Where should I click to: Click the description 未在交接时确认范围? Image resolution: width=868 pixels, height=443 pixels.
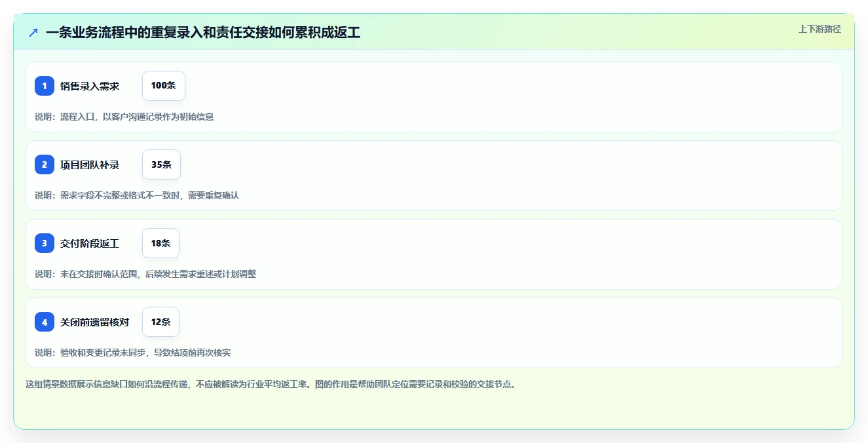[98, 274]
